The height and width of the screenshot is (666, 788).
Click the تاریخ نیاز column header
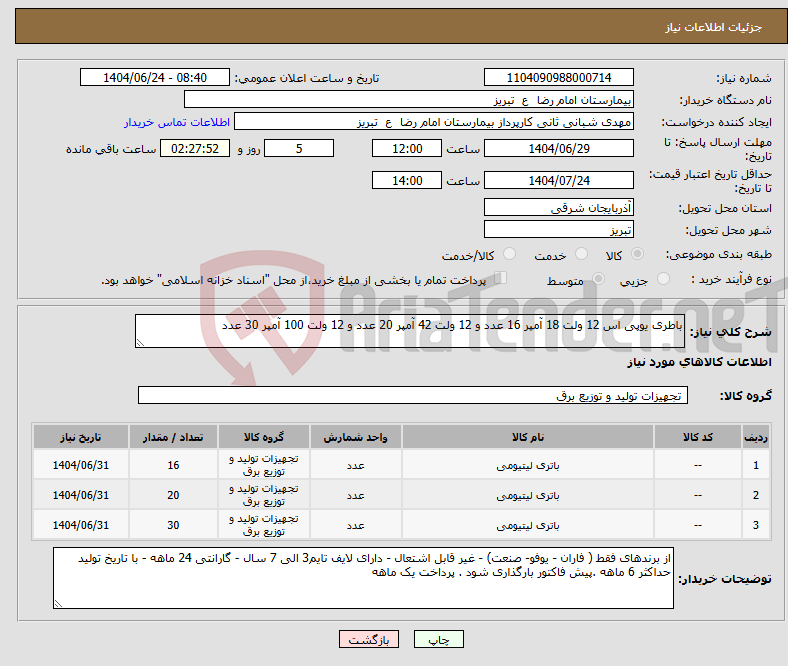81,438
